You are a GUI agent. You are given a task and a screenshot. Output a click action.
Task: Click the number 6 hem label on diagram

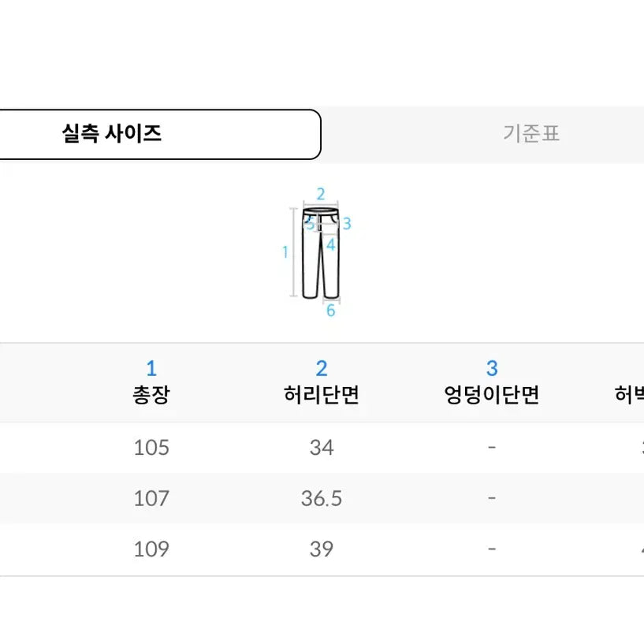[330, 311]
